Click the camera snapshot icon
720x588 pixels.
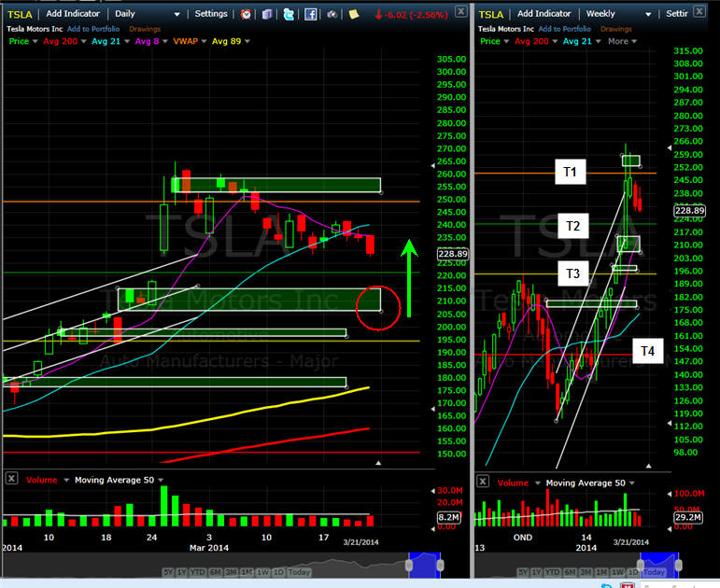tap(332, 15)
